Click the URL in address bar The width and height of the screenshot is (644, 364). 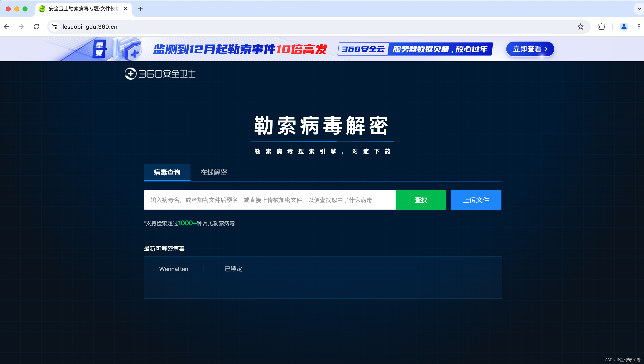(90, 27)
